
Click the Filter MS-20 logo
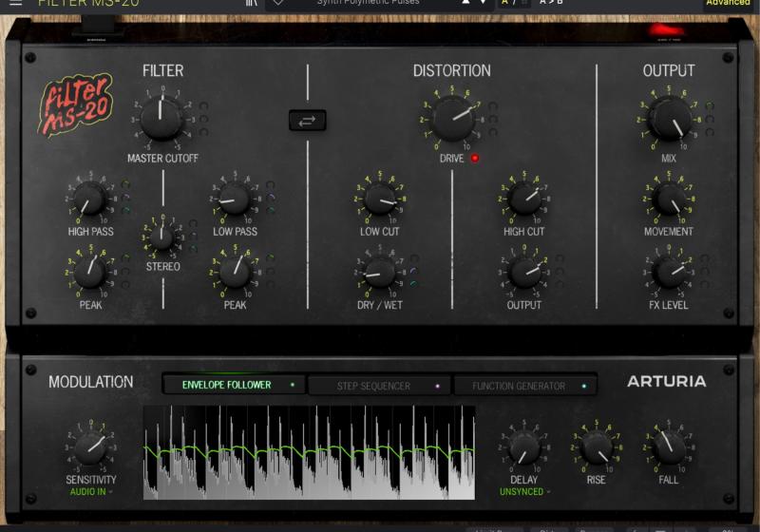tap(76, 105)
